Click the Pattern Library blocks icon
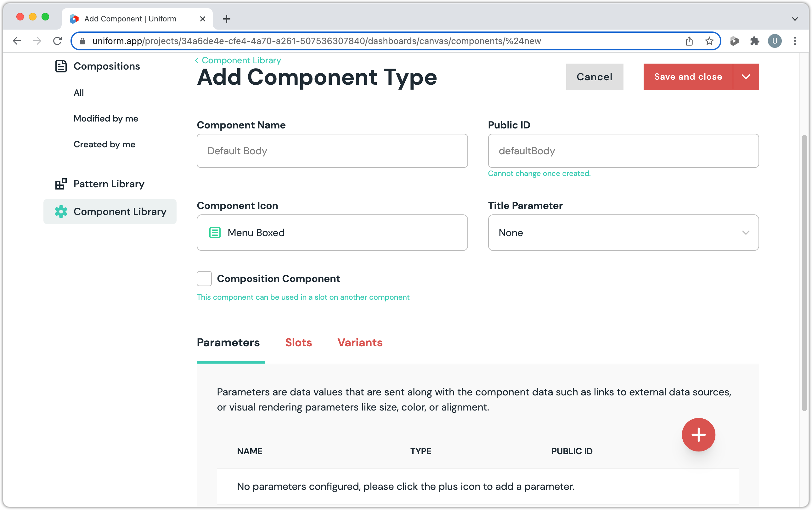The width and height of the screenshot is (812, 510). [x=61, y=184]
